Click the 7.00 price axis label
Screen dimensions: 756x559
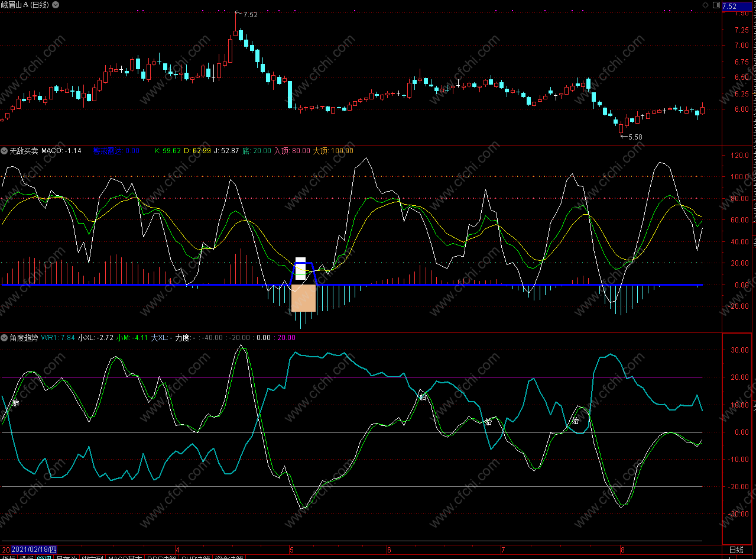tap(741, 46)
